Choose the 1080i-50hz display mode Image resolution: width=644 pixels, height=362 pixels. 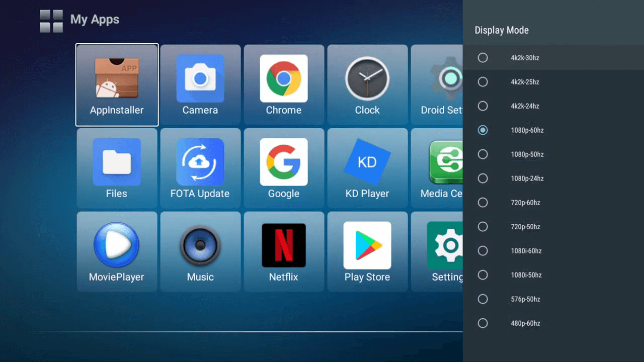[x=553, y=275]
